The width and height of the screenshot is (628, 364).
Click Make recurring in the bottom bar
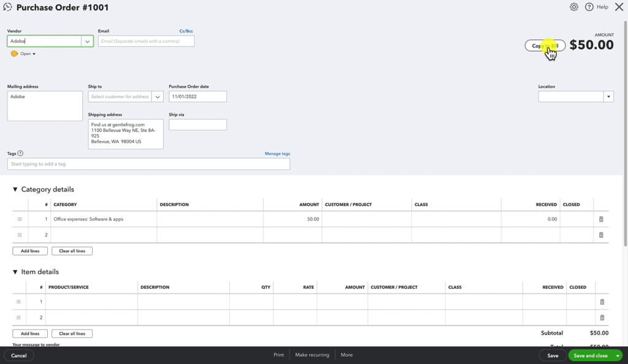311,354
